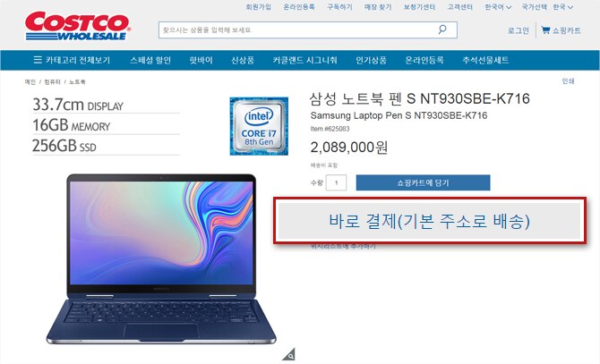The width and height of the screenshot is (600, 364).
Task: Click 쇼핑카트에 담기 button
Action: 423,182
